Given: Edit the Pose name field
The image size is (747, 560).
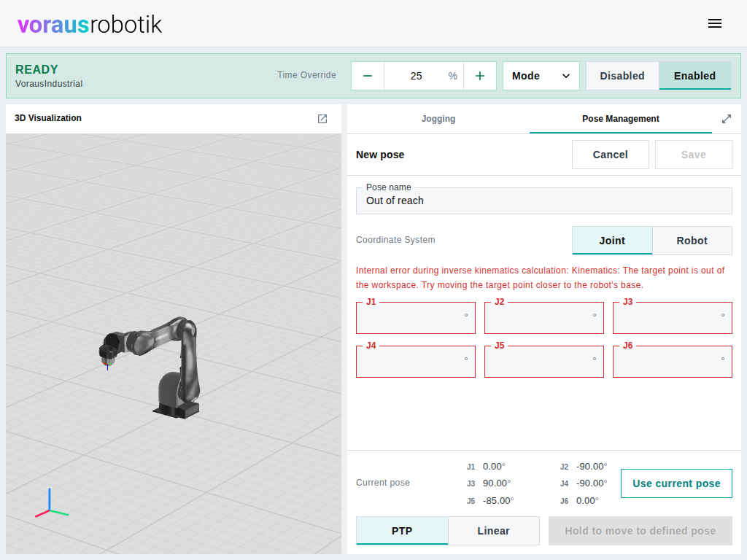Looking at the screenshot, I should tap(544, 201).
